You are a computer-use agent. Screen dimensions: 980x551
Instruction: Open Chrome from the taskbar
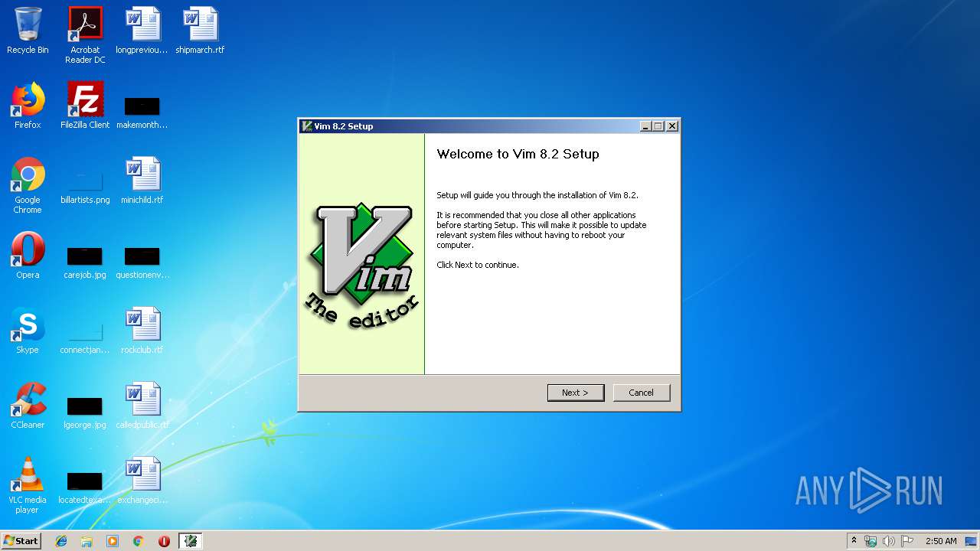coord(138,541)
